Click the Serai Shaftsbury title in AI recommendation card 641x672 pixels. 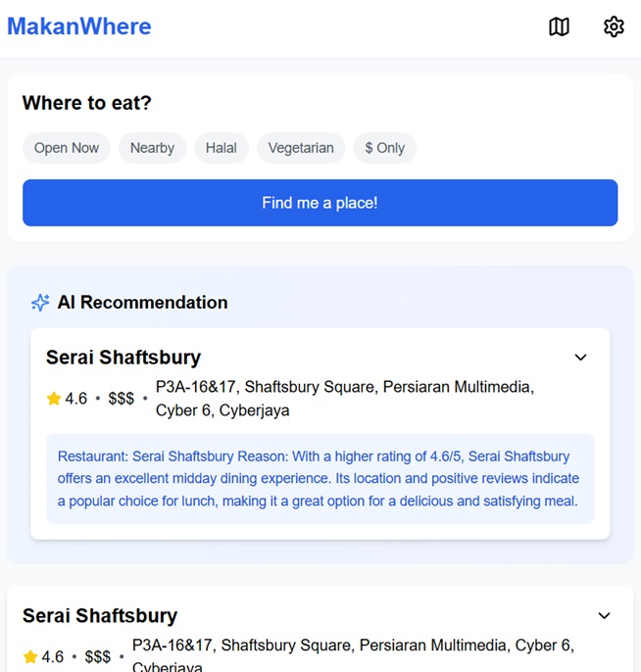click(123, 358)
